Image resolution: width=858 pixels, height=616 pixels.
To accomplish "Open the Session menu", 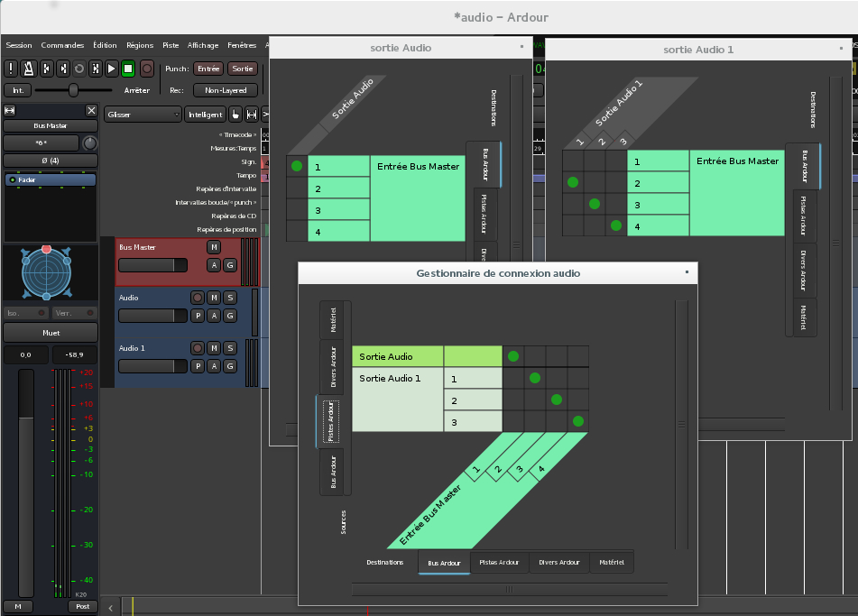I will 19,45.
